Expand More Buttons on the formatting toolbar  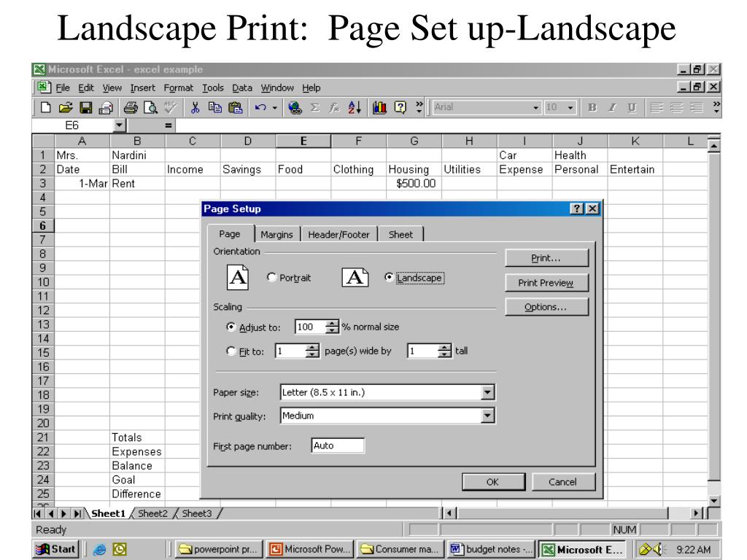coord(716,108)
